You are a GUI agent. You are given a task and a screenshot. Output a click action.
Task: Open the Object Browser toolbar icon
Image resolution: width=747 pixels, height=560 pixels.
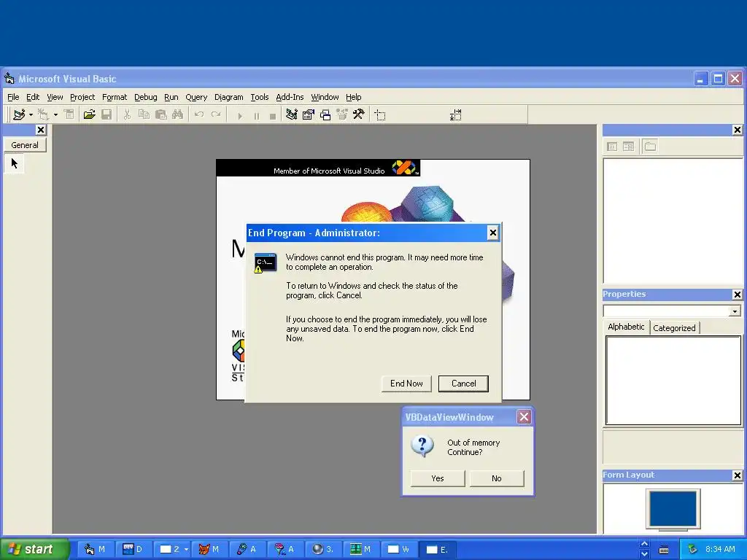[342, 114]
